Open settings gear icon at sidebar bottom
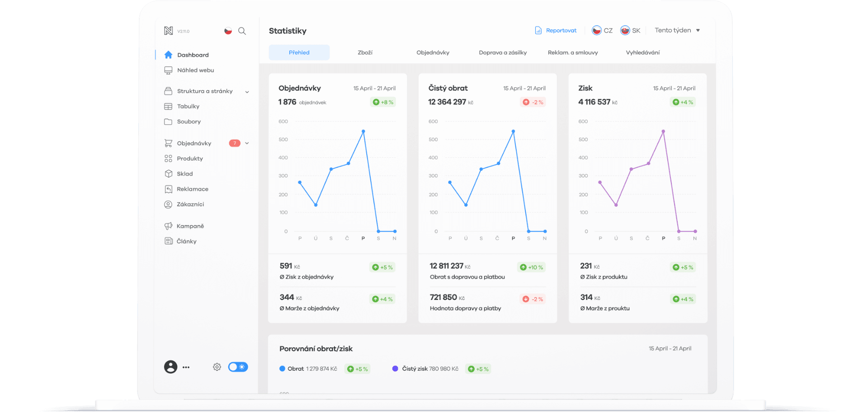868x412 pixels. tap(217, 367)
